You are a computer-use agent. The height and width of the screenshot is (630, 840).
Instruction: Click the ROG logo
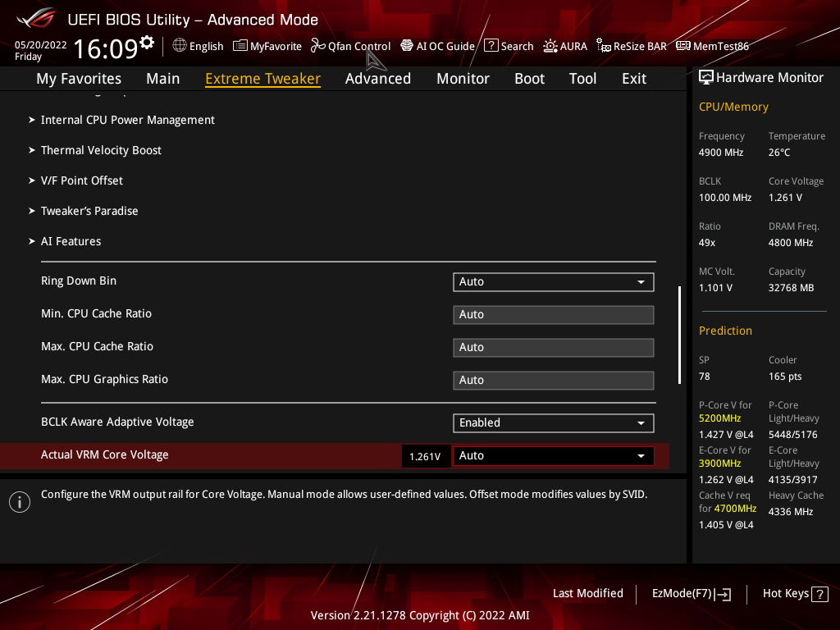coord(36,18)
